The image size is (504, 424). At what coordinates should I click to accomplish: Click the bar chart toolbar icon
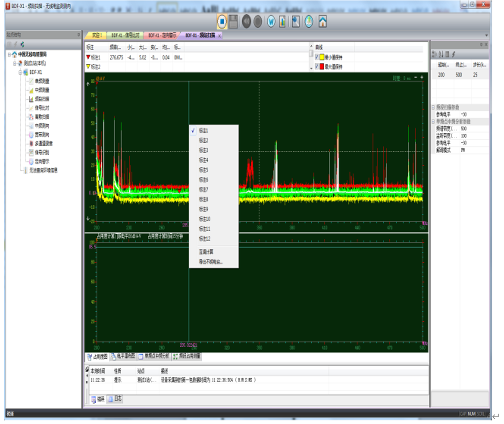(x=282, y=22)
